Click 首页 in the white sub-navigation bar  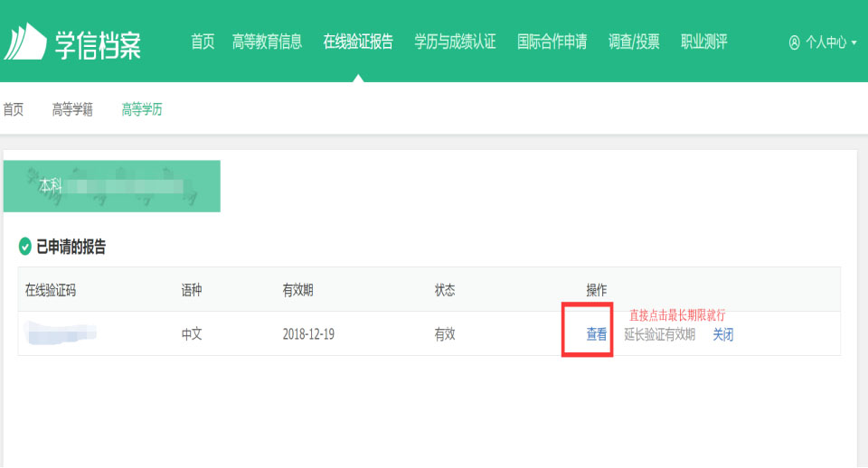[14, 109]
